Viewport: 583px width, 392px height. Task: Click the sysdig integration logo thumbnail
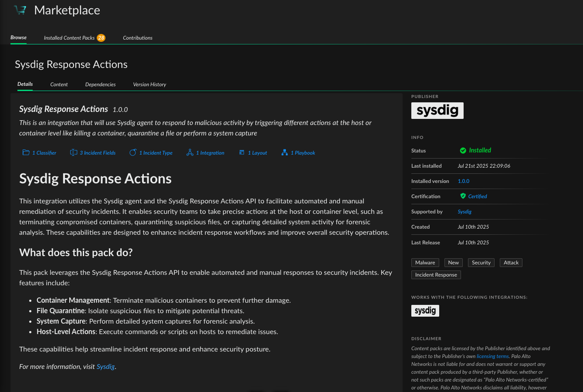(x=425, y=311)
